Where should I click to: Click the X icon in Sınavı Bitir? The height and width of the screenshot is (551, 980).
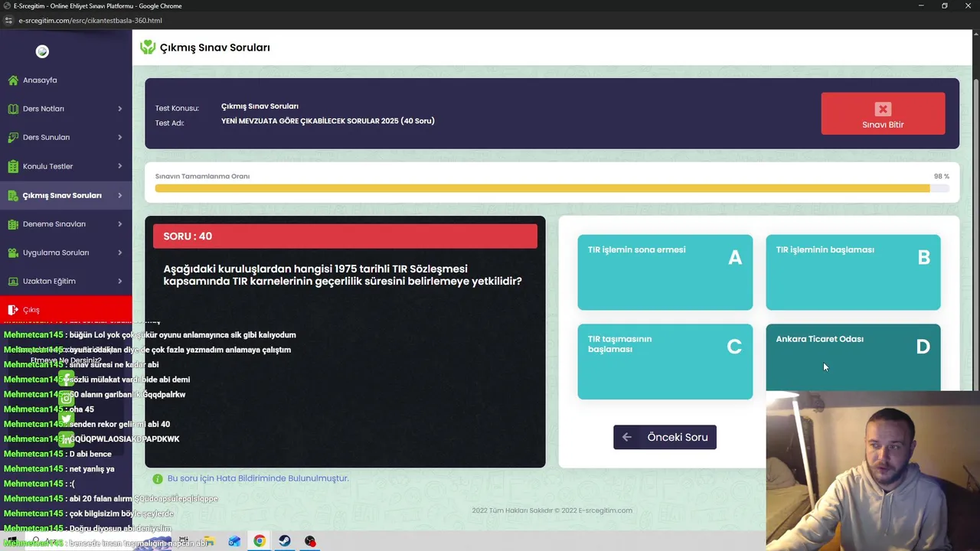(883, 109)
